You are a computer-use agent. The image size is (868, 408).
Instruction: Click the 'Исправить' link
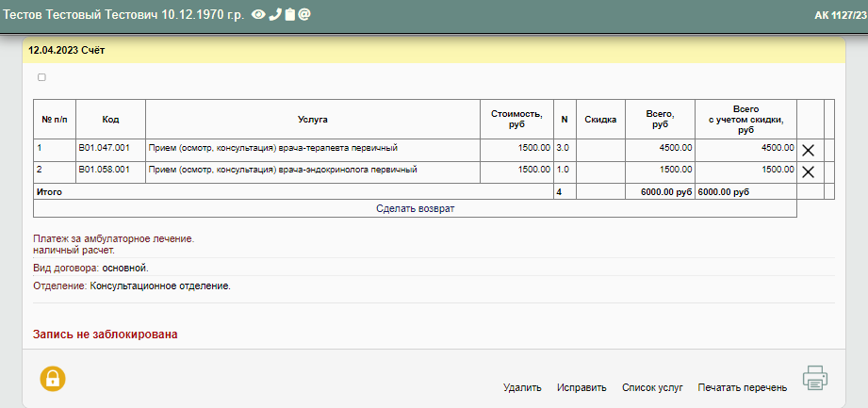pyautogui.click(x=581, y=387)
